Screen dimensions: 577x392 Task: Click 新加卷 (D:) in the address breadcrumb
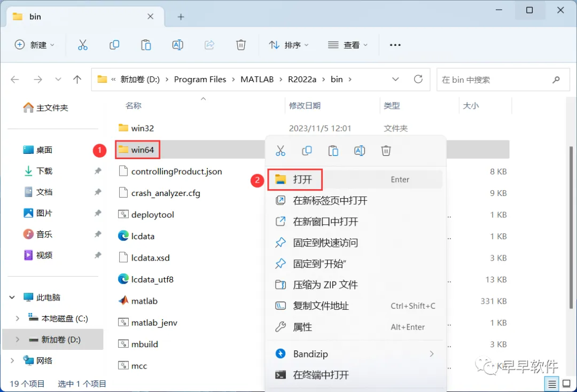[140, 80]
